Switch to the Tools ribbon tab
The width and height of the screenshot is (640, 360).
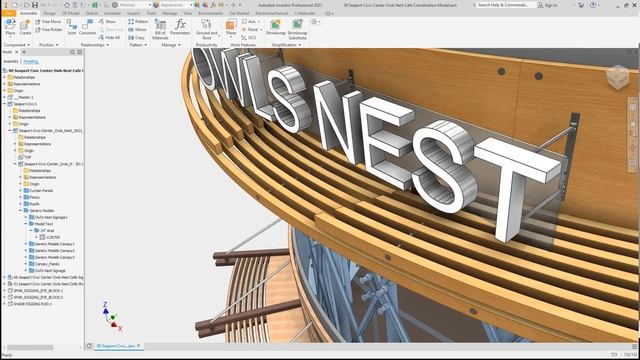pyautogui.click(x=151, y=13)
